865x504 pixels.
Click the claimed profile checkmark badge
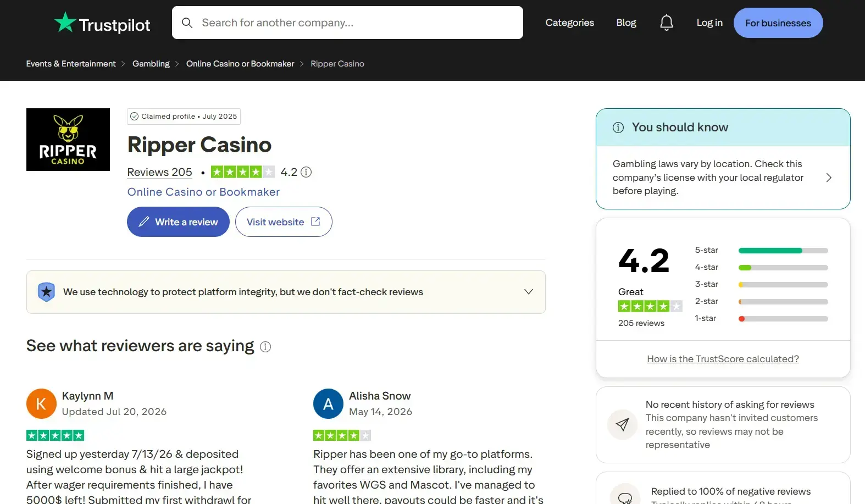(x=134, y=117)
